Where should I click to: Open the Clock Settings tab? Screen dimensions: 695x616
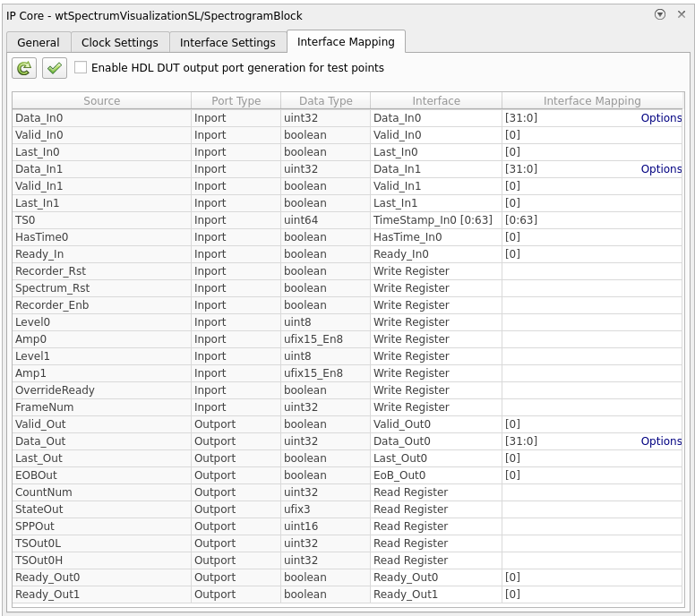(119, 42)
